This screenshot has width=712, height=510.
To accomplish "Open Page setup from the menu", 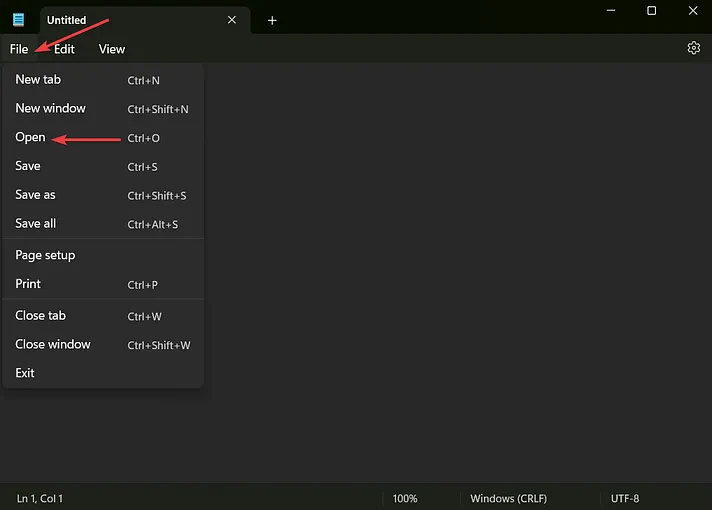I will click(x=103, y=255).
